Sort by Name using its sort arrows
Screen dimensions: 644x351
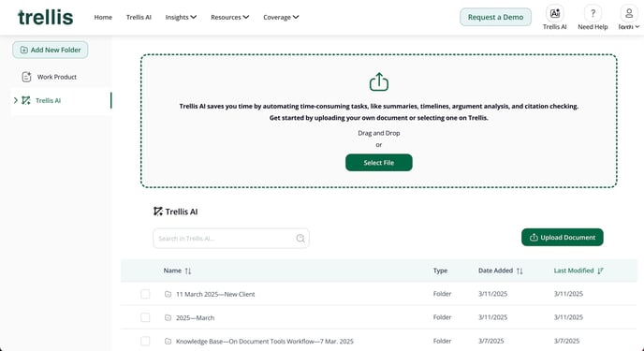(x=188, y=271)
